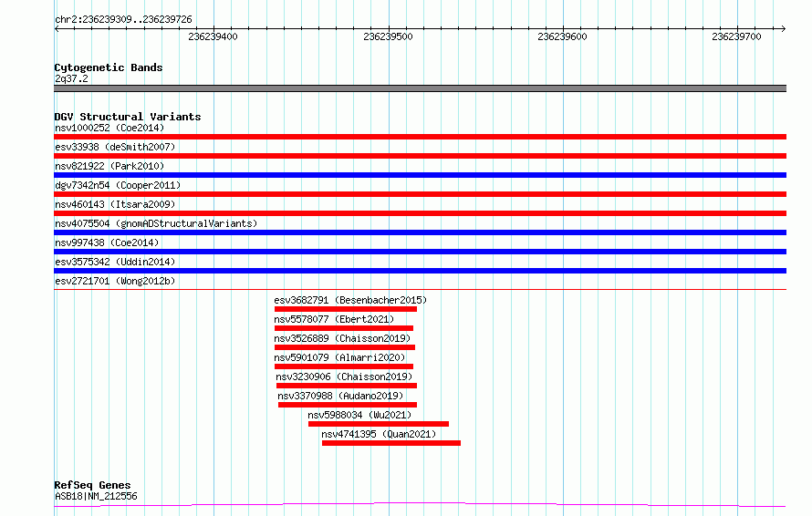
Task: Open the nsv4075504 gnomADStructuralVariants label
Action: point(156,223)
